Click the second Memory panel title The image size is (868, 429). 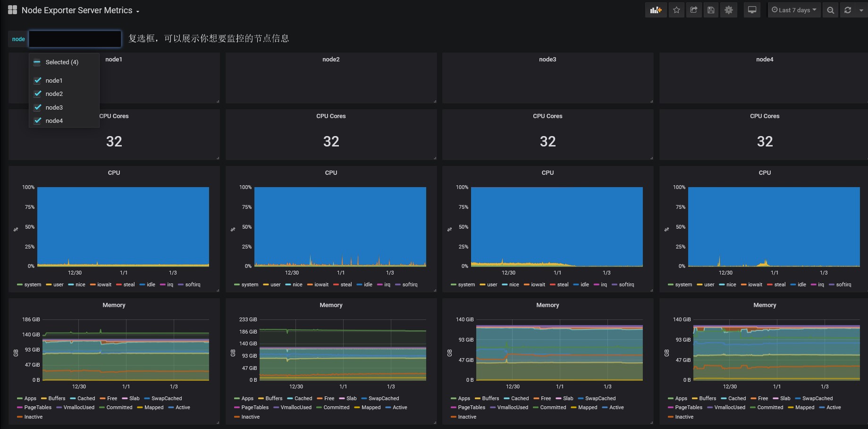(x=331, y=305)
